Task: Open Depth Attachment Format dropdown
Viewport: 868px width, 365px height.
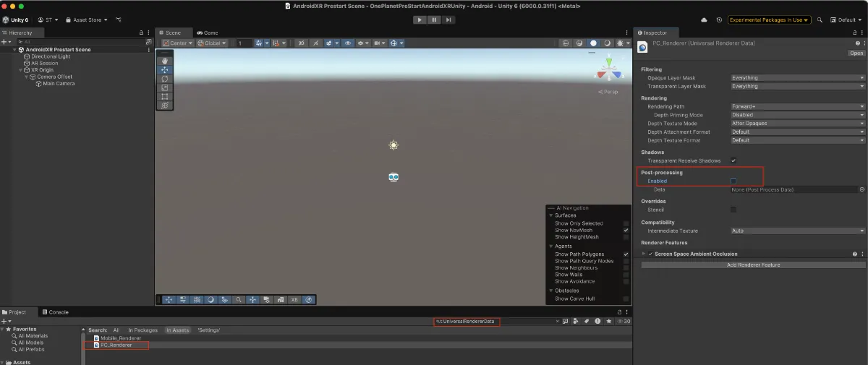Action: pyautogui.click(x=798, y=132)
